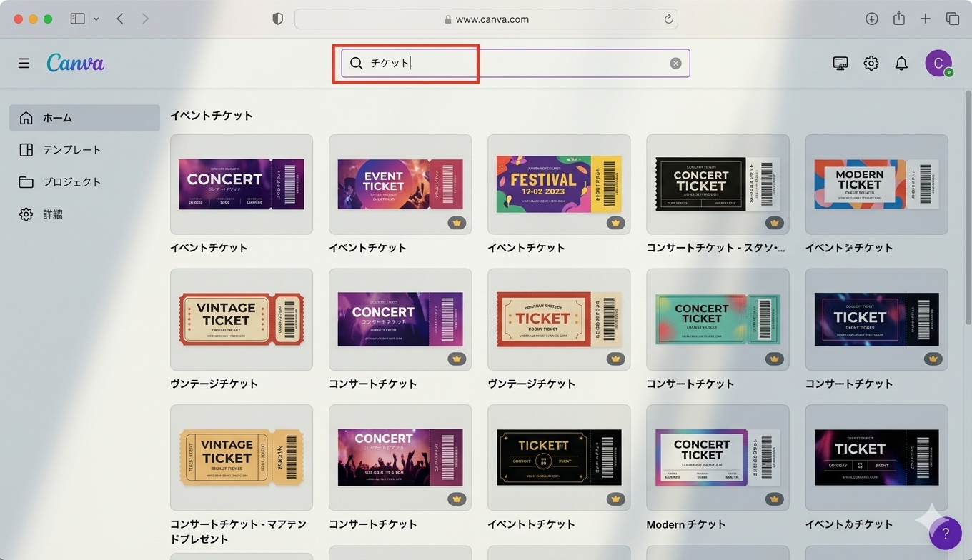Open Safari downloads with the arrow icon
This screenshot has height=560, width=972.
pos(871,19)
